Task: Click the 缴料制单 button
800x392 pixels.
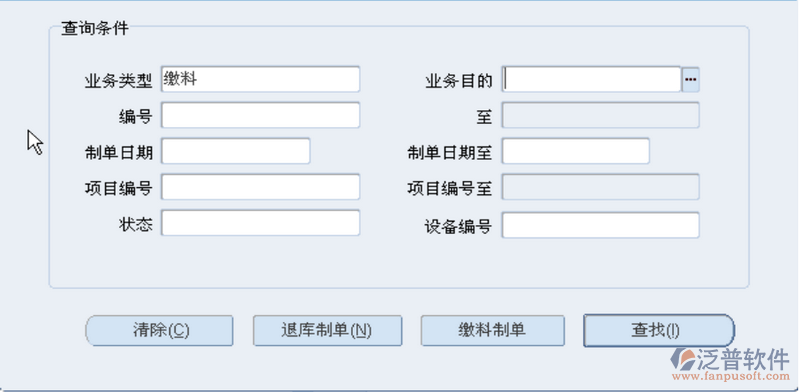Action: click(492, 330)
